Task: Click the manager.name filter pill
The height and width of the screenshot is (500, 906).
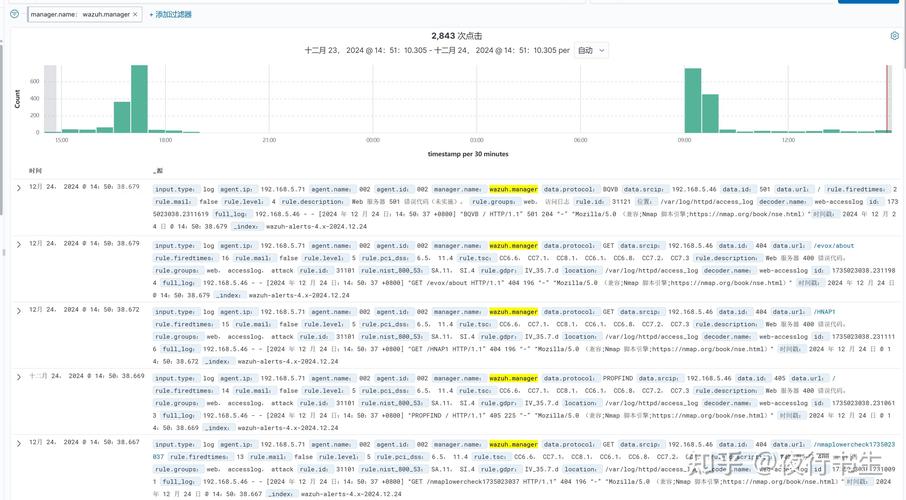Action: pyautogui.click(x=80, y=14)
